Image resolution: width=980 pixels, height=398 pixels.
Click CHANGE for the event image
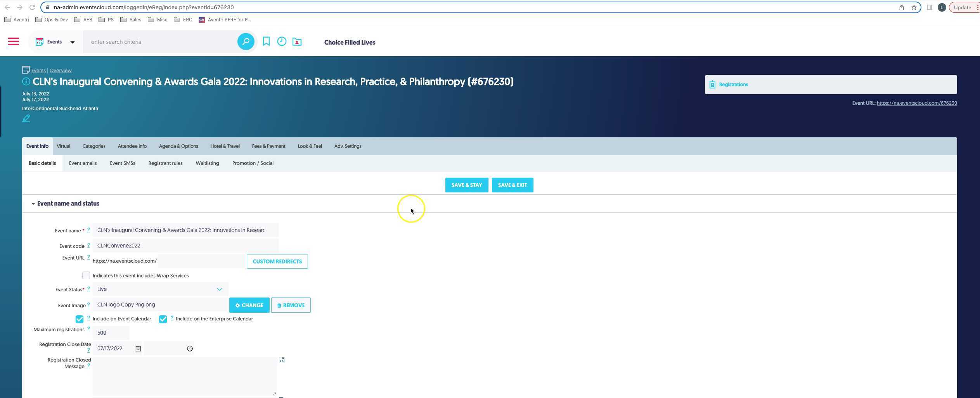pos(249,305)
